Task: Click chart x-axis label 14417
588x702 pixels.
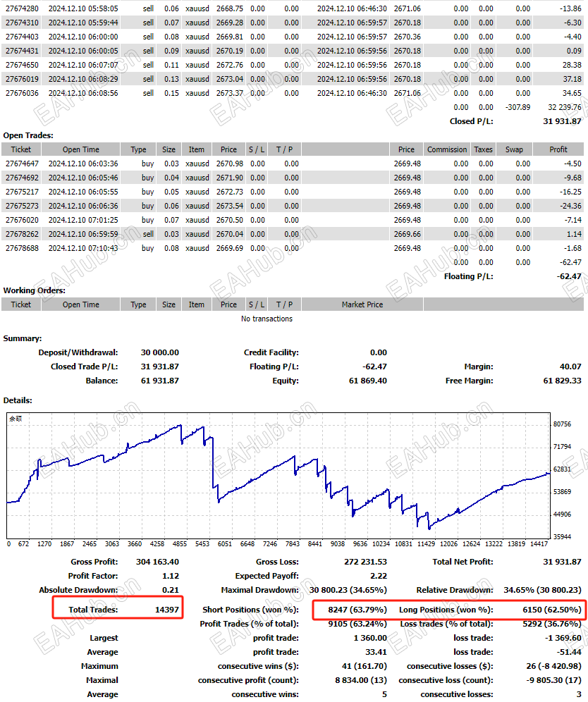Action: pyautogui.click(x=539, y=543)
